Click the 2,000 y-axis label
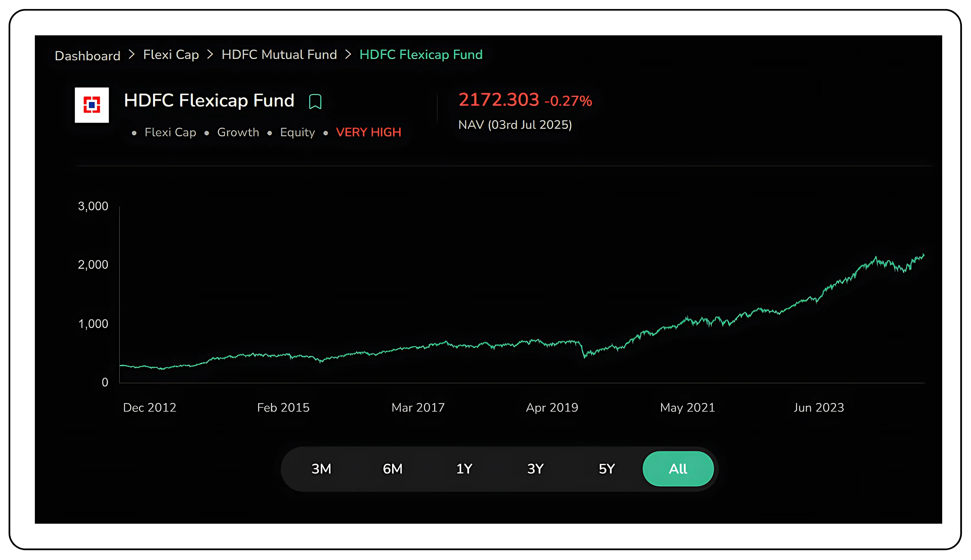971x560 pixels. tap(93, 265)
